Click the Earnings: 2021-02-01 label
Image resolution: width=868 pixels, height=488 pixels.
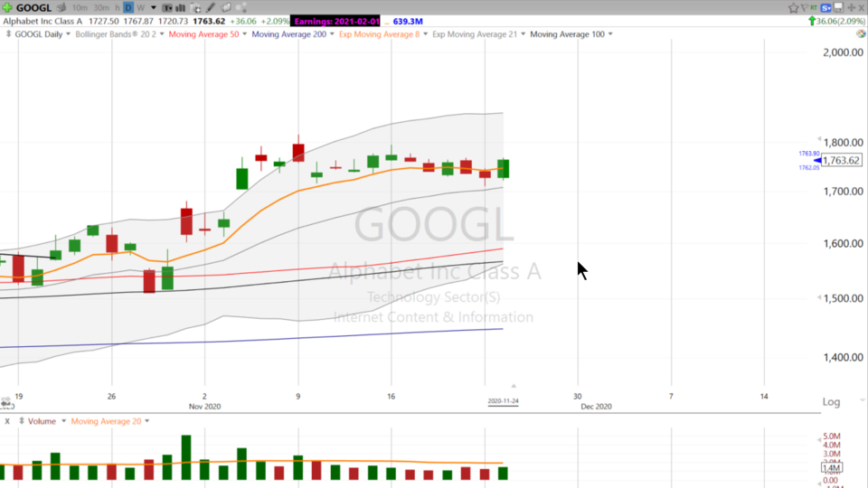[336, 21]
